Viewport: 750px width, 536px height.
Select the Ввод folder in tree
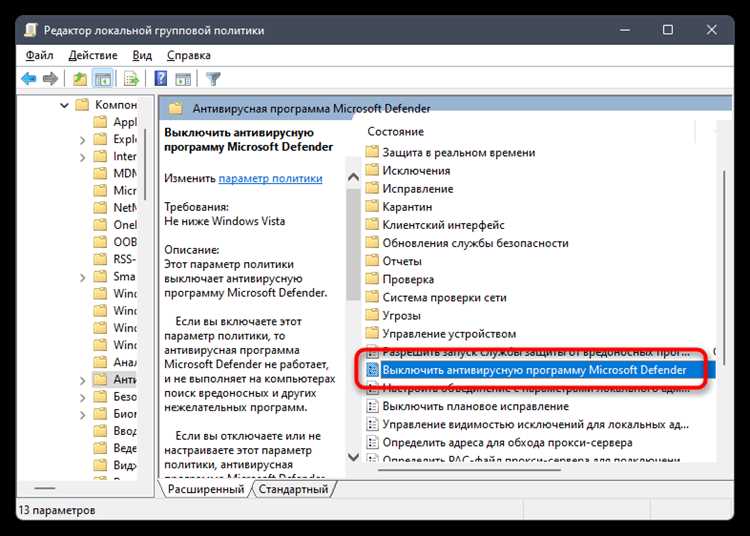[x=115, y=431]
